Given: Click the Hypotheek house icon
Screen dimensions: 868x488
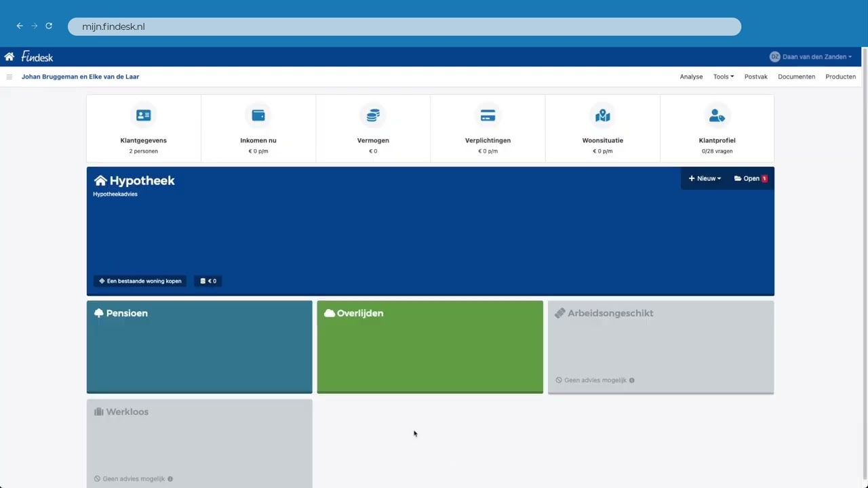Looking at the screenshot, I should click(100, 180).
